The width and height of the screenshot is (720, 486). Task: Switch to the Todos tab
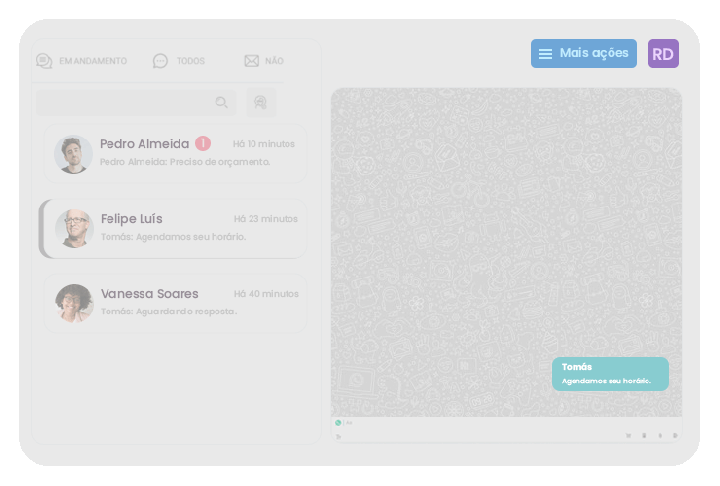(179, 61)
